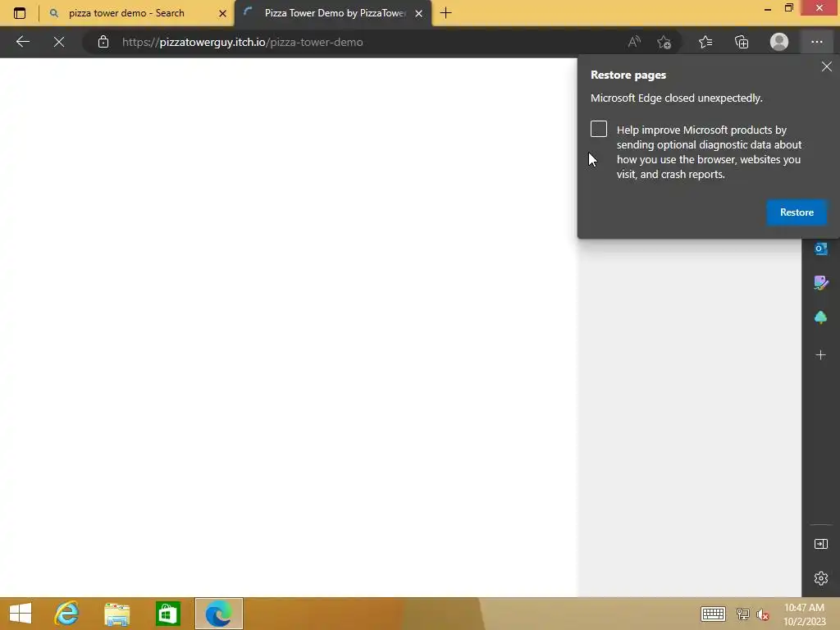840x630 pixels.
Task: Launch Internet Explorer from taskbar
Action: coord(67,614)
